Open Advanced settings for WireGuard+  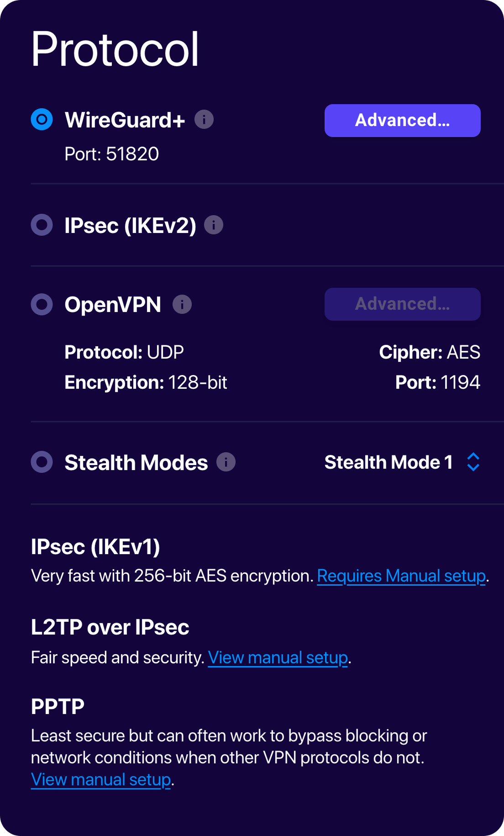[402, 120]
